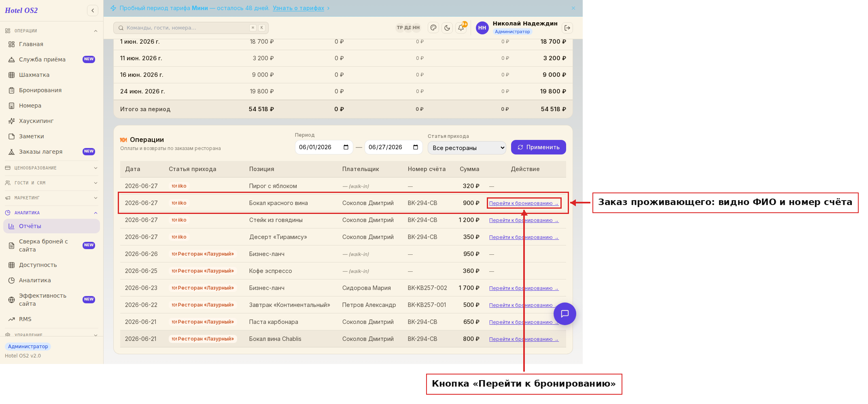Click the logout icon next to the user name
The height and width of the screenshot is (404, 868).
567,28
